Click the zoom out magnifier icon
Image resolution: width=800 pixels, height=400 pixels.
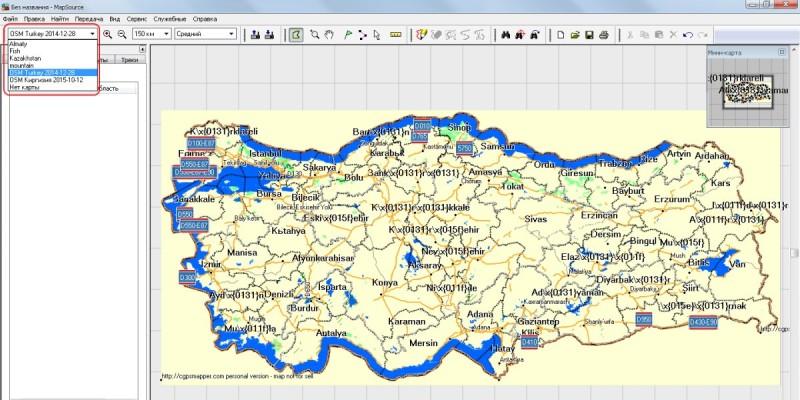122,34
